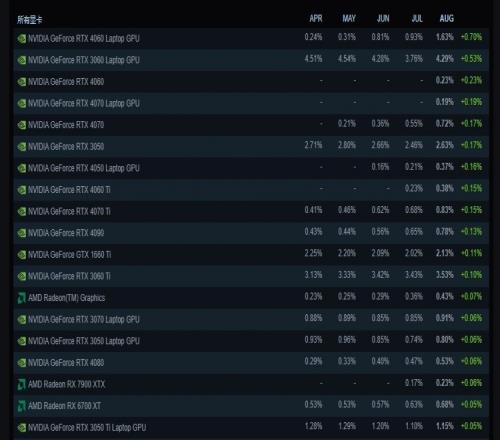Click NVIDIA logo next to GeForce RTX 4080
The width and height of the screenshot is (500, 440).
point(22,363)
